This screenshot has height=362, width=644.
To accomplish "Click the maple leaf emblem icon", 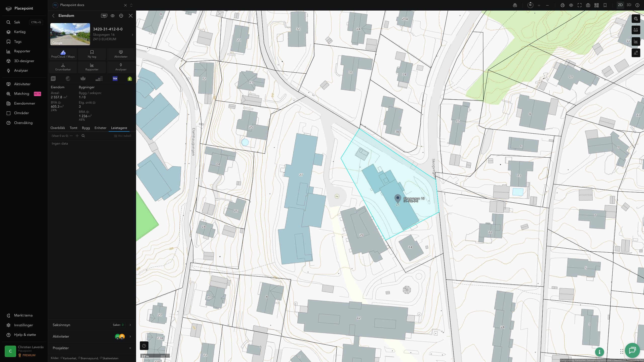I will pos(83,79).
